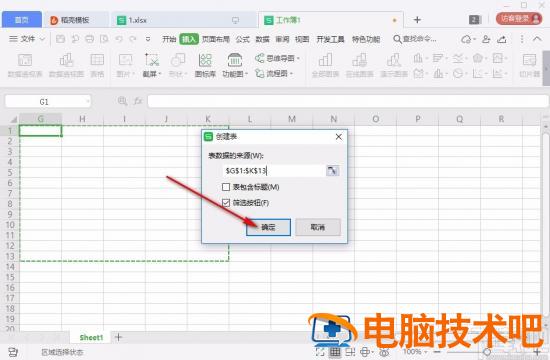Click the zoom slider handle
Screen dimensions: 550x360
pos(487,352)
